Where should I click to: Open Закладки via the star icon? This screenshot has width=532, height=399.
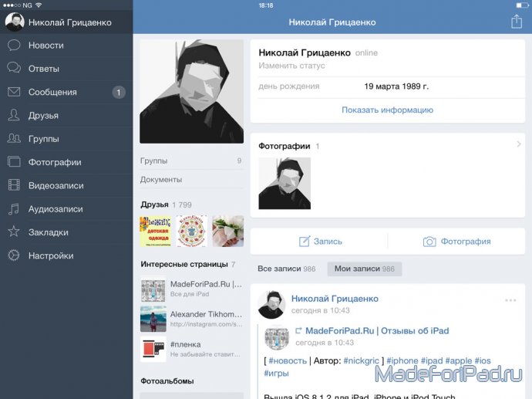14,232
